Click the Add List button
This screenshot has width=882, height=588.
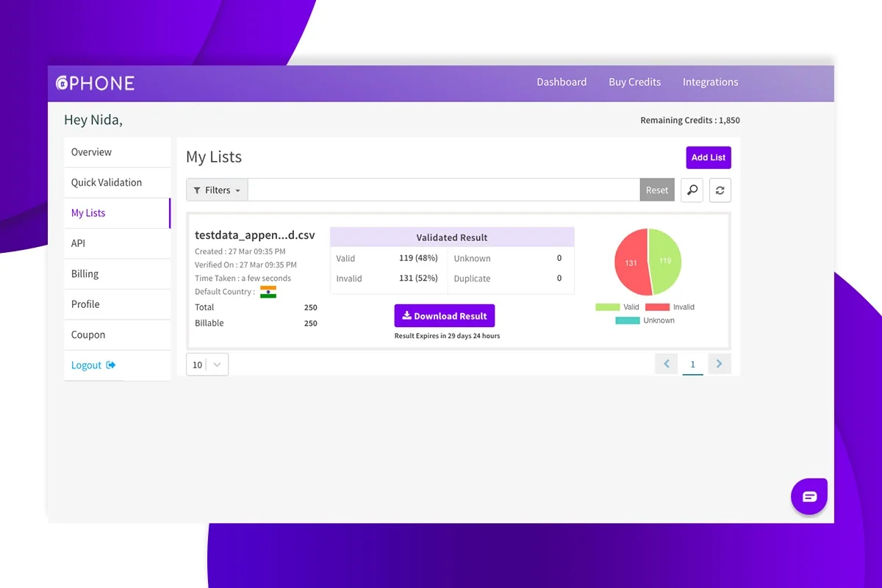[x=709, y=157]
